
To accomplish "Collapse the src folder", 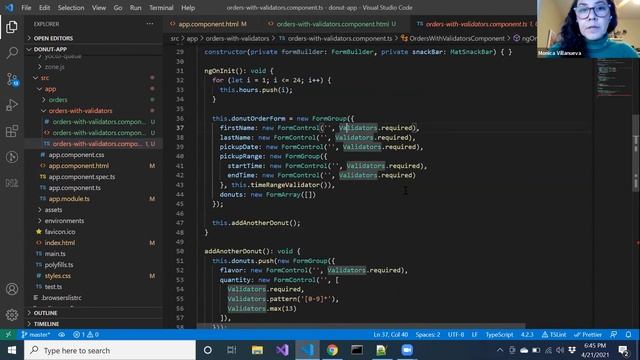I will click(93, 78).
